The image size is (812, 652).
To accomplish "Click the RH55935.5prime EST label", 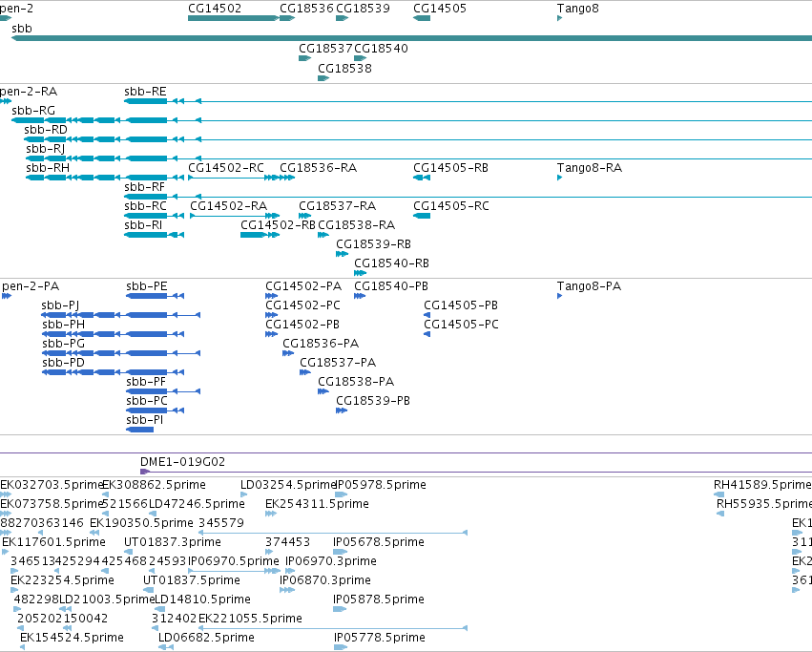I will click(x=764, y=504).
